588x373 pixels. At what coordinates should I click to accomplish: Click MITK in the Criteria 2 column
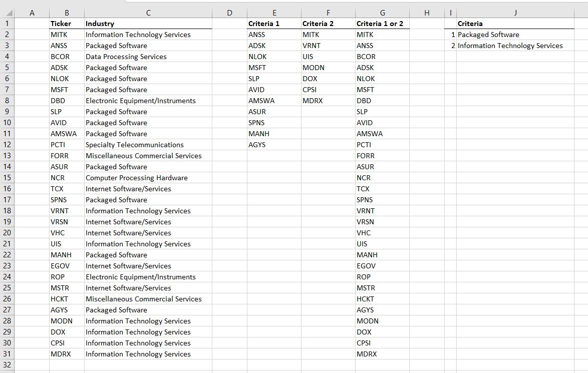(x=328, y=35)
